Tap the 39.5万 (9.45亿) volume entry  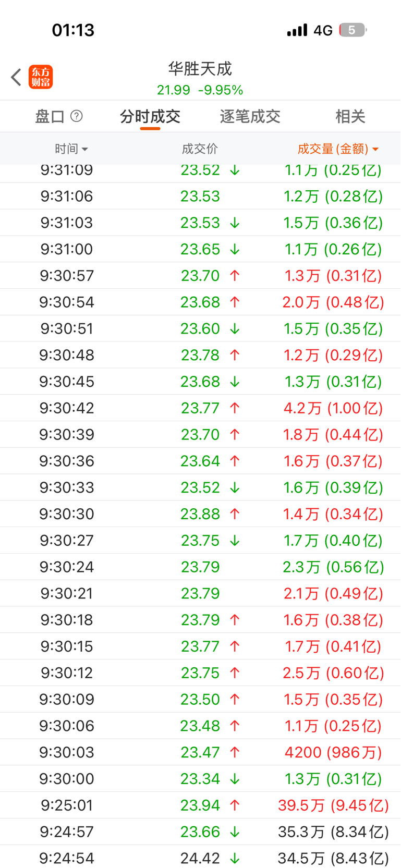(x=333, y=805)
